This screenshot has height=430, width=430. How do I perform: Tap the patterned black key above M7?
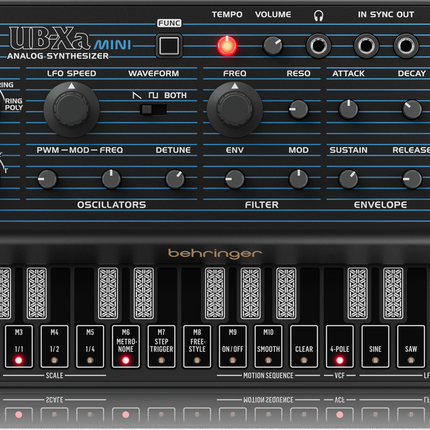(x=144, y=293)
